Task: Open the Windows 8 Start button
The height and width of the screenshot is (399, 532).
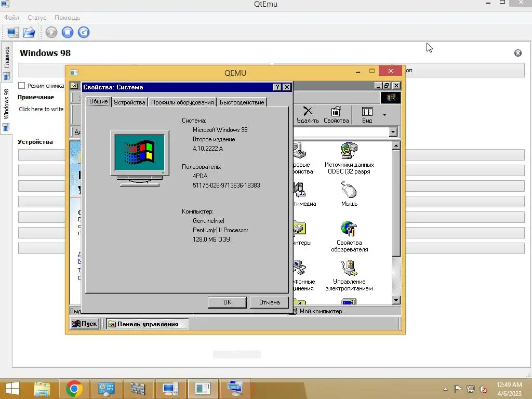Action: [x=12, y=389]
